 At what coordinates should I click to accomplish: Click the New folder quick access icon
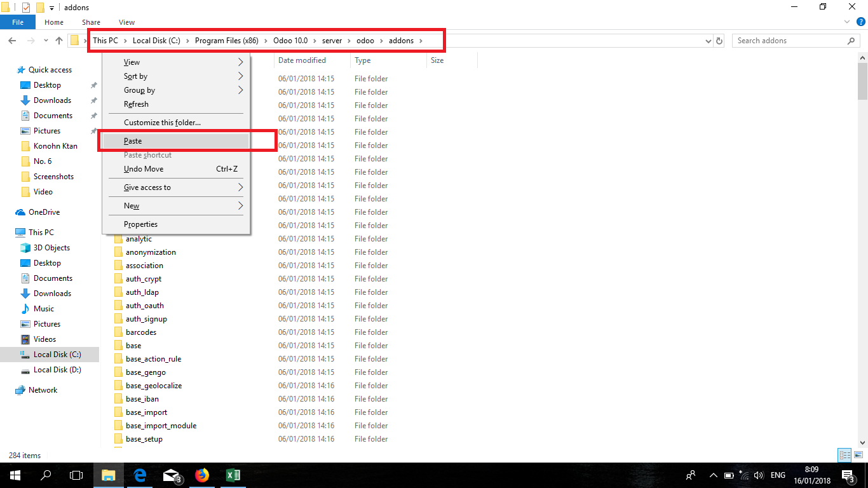click(x=40, y=8)
